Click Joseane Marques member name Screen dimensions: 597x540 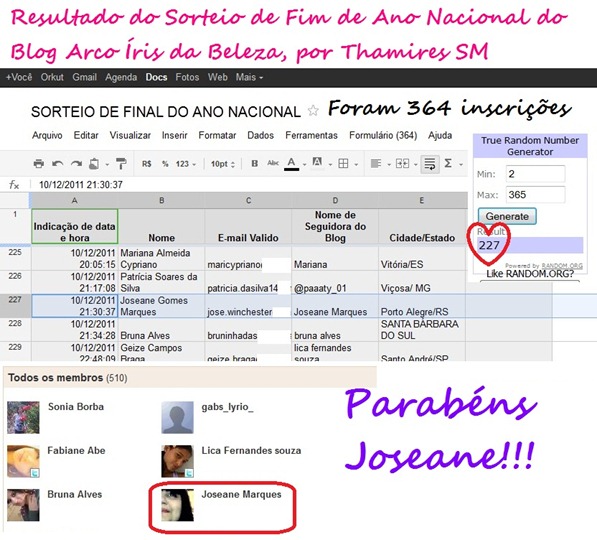point(241,494)
